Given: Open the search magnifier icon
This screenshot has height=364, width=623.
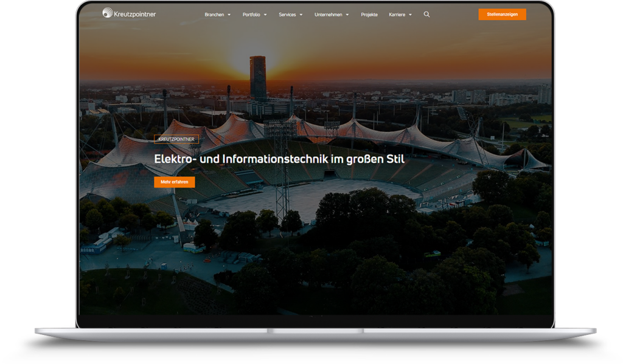Looking at the screenshot, I should 426,14.
